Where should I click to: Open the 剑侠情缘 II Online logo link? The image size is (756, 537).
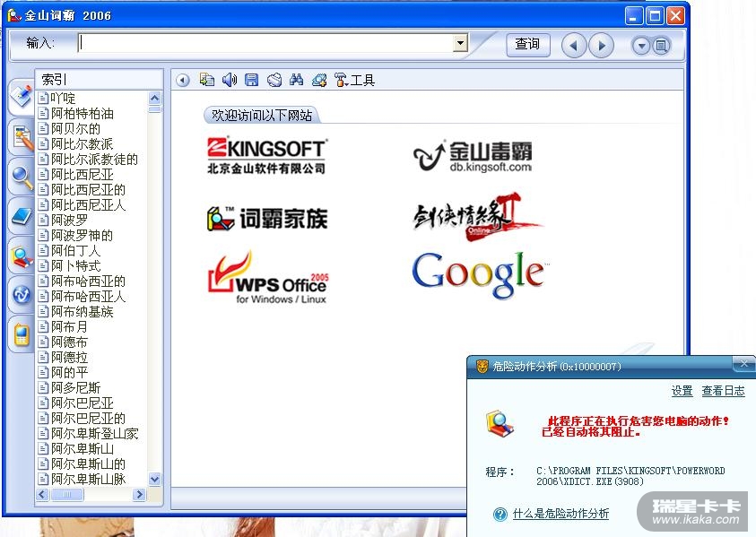click(477, 217)
